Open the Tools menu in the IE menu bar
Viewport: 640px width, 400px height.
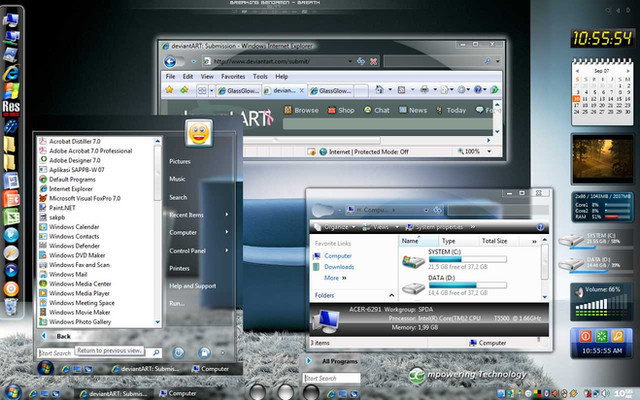coord(260,76)
